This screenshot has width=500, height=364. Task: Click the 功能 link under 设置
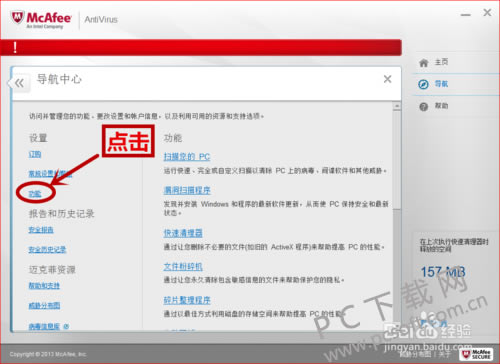pyautogui.click(x=35, y=194)
